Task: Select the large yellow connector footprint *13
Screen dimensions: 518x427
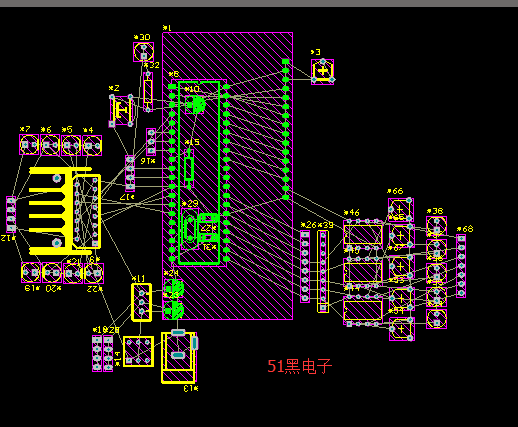Action: tap(179, 357)
